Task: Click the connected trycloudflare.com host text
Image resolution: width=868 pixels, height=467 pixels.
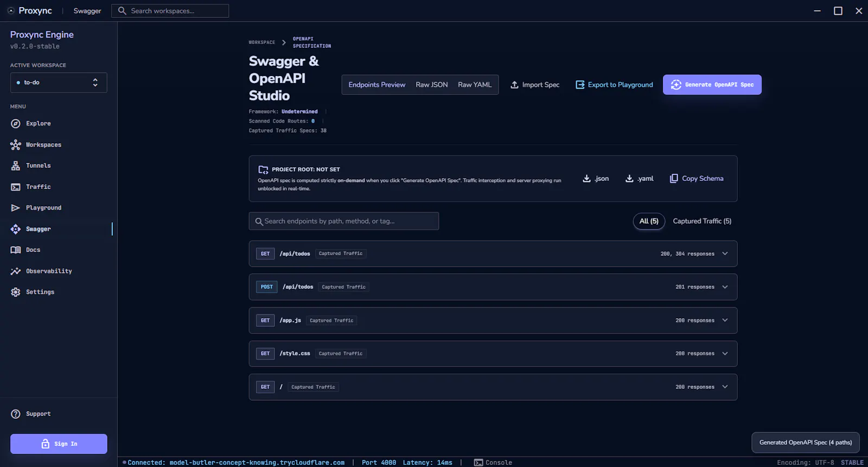Action: click(x=257, y=463)
